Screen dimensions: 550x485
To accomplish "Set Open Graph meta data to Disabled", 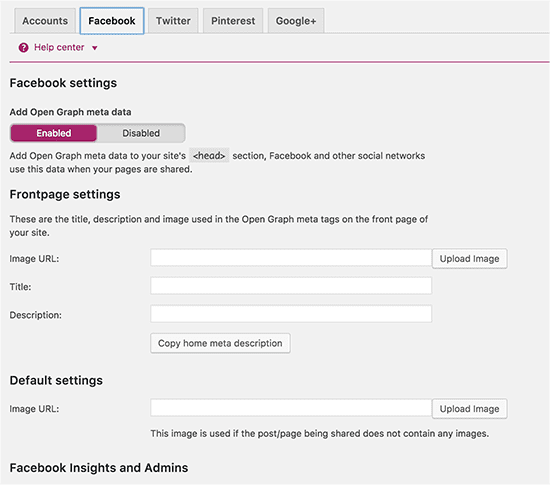I will pos(141,133).
